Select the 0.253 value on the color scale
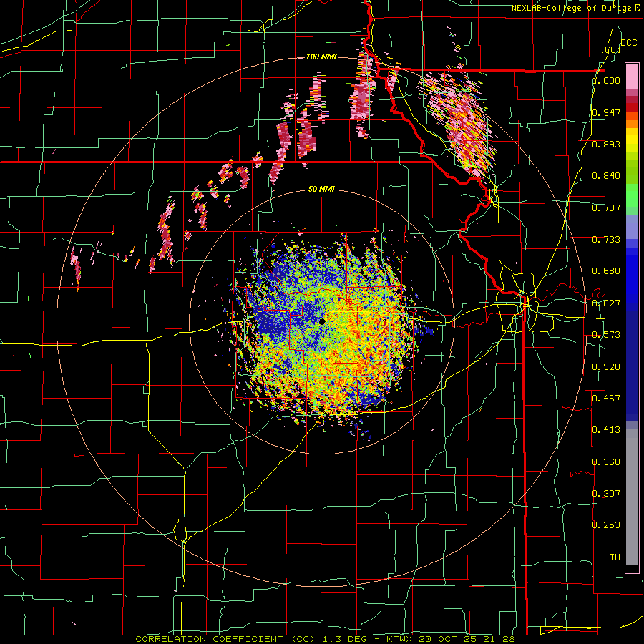This screenshot has height=644, width=644. (x=606, y=525)
